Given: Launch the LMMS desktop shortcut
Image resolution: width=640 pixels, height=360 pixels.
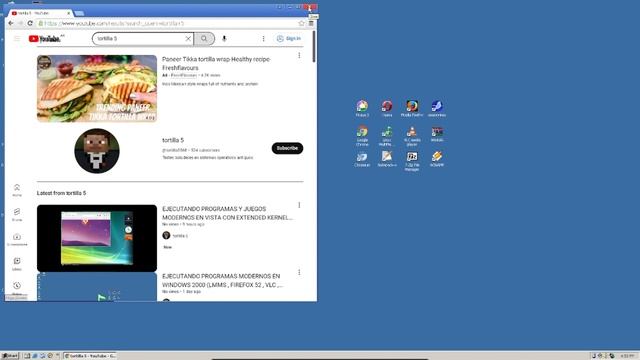Looking at the screenshot, I should point(387,136).
